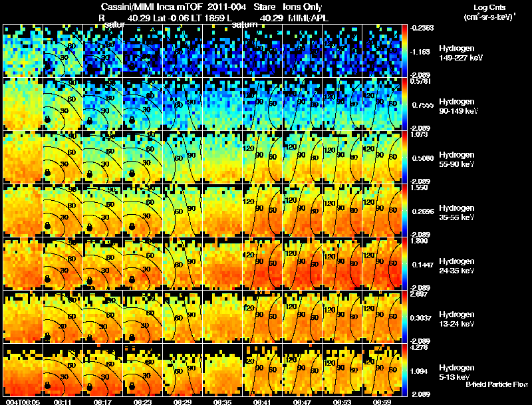Click the 1.550 color scale value

419,188
